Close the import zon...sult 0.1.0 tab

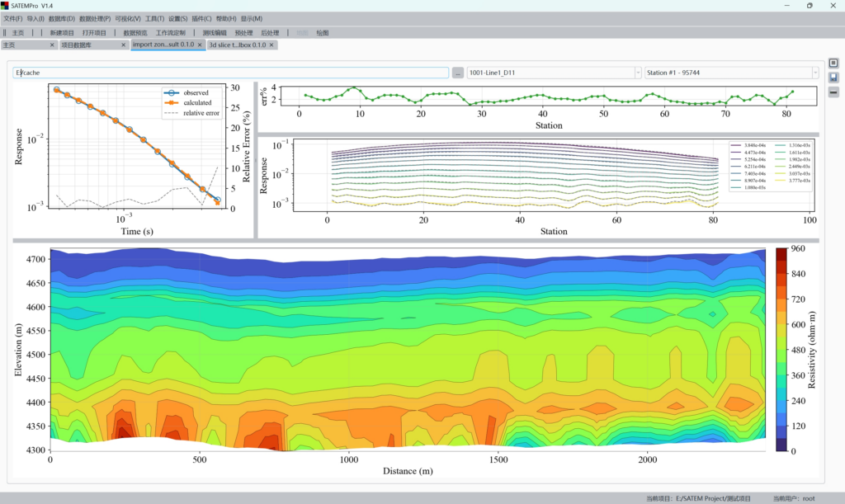tap(200, 45)
